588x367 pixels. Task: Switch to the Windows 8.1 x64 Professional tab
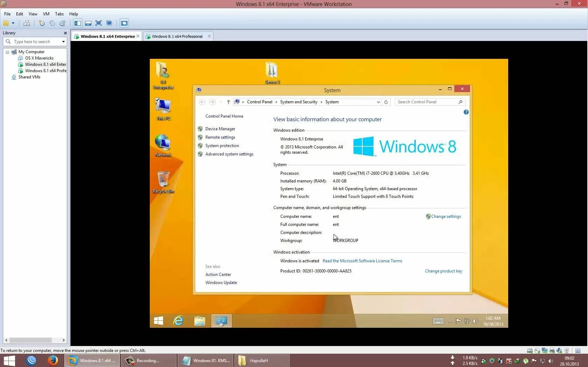tap(177, 36)
